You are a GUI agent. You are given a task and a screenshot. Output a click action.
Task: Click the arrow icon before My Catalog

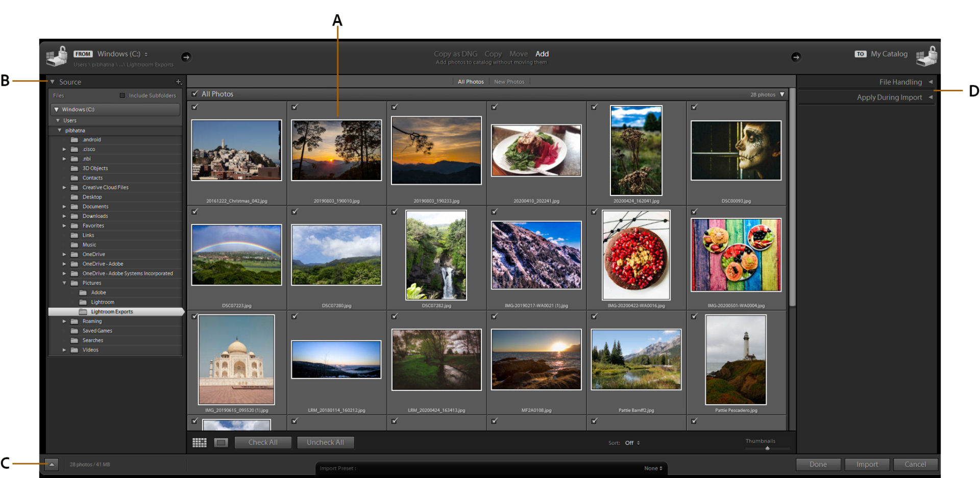[796, 57]
